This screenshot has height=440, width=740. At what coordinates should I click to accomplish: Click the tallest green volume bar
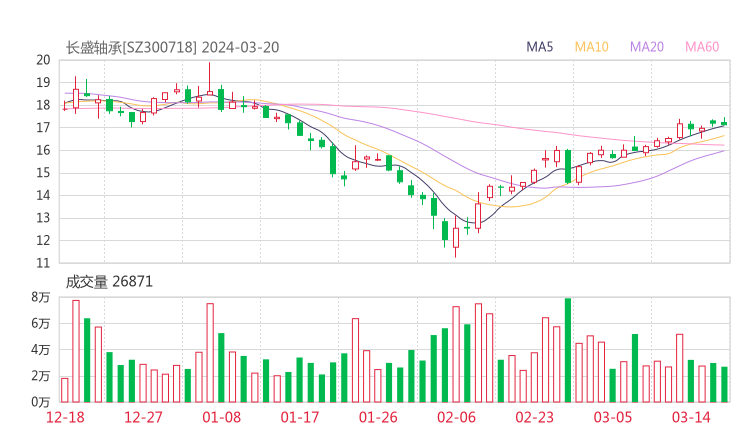(x=568, y=350)
